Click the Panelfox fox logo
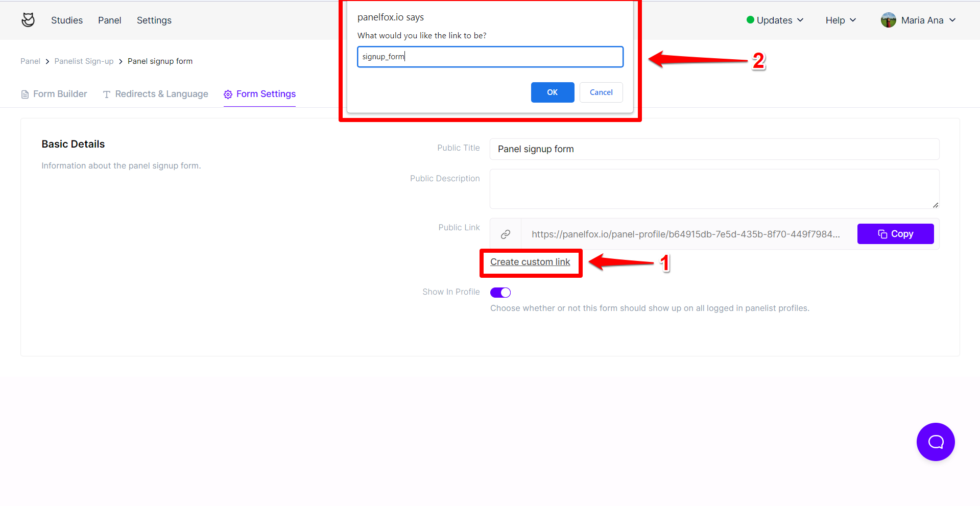Viewport: 980px width, 506px height. [x=28, y=20]
